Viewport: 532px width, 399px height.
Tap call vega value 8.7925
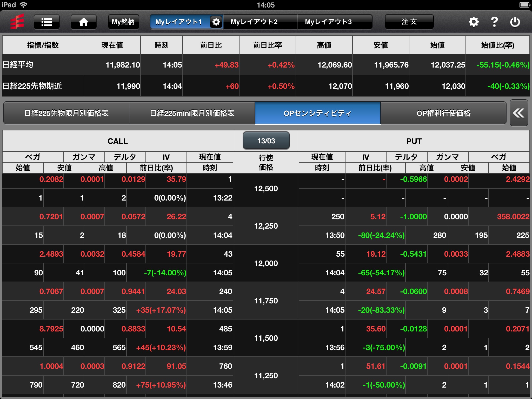51,329
